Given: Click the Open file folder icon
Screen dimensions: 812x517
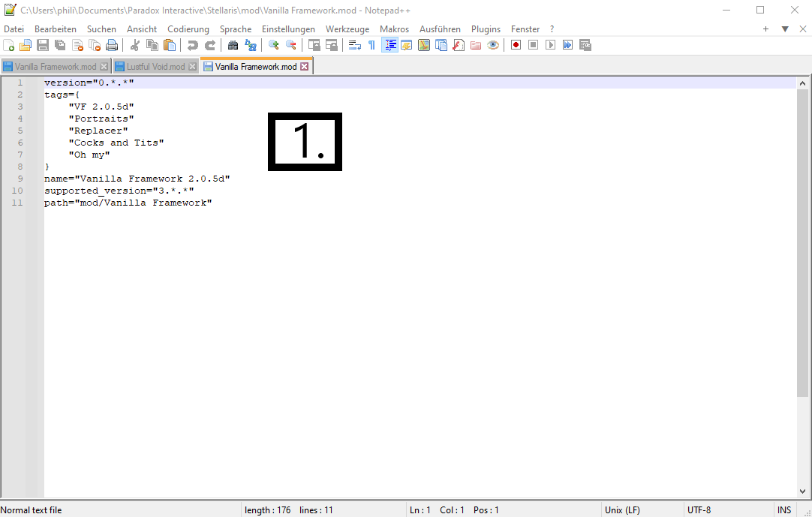Looking at the screenshot, I should (x=26, y=45).
